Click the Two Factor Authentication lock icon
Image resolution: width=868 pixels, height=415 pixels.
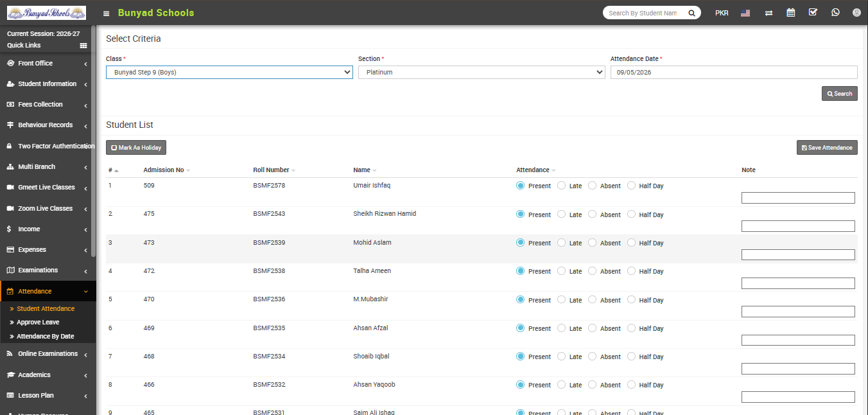[x=10, y=146]
